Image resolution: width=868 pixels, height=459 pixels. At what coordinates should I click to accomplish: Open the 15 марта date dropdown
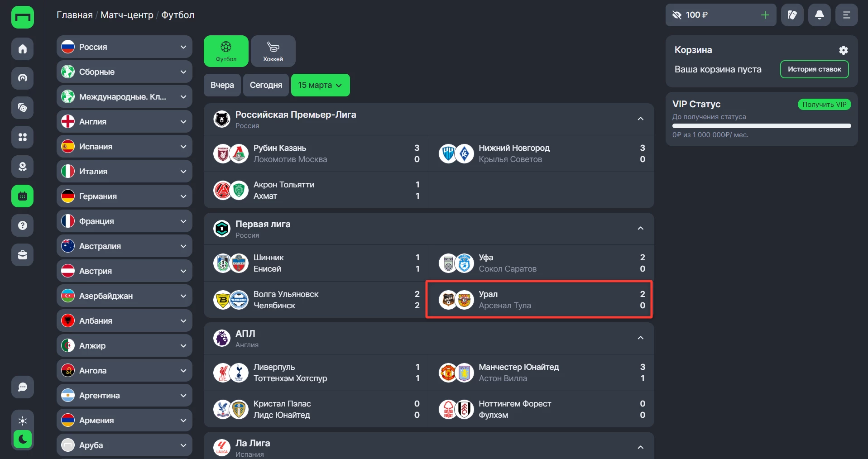tap(320, 85)
